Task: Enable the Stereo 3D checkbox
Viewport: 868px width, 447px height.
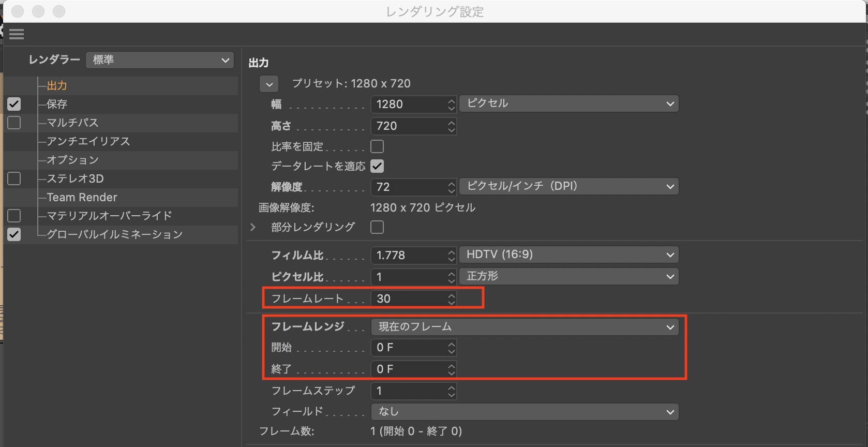Action: point(14,178)
